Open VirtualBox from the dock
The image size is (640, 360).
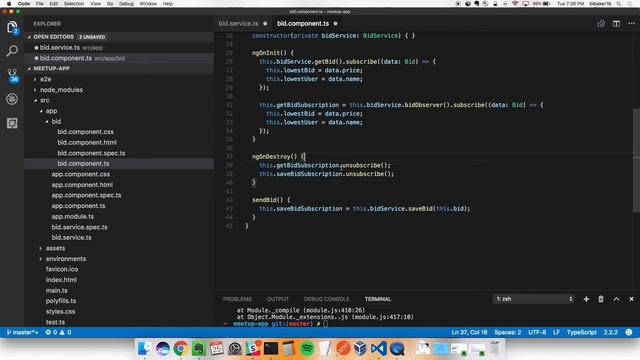[x=360, y=349]
